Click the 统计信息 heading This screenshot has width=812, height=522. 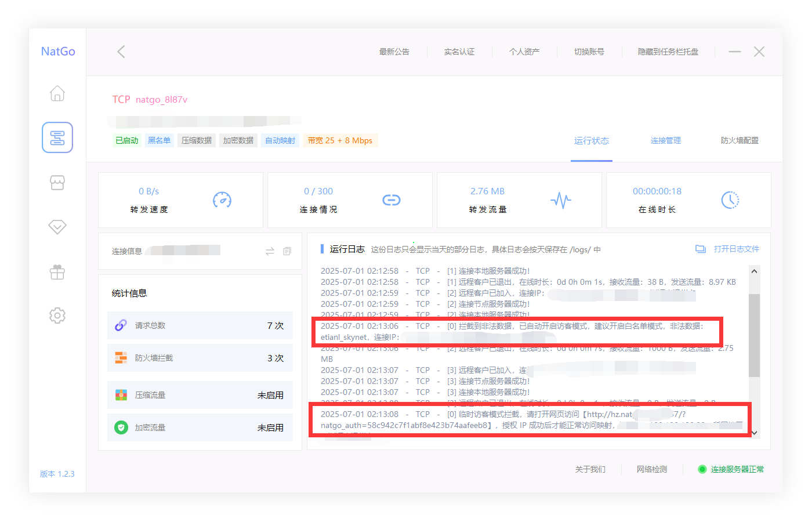click(129, 293)
